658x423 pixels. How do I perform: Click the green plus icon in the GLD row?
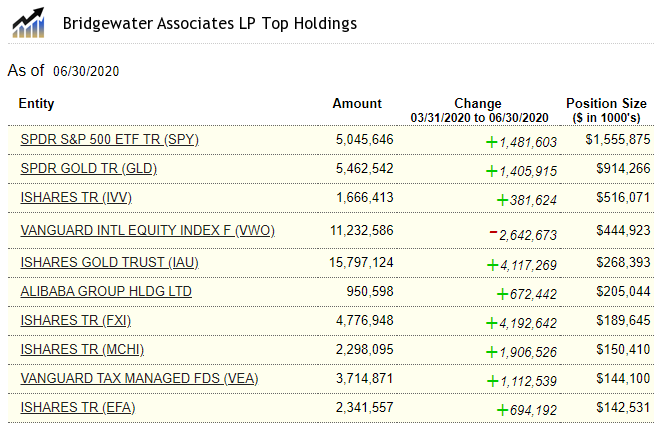pyautogui.click(x=491, y=171)
